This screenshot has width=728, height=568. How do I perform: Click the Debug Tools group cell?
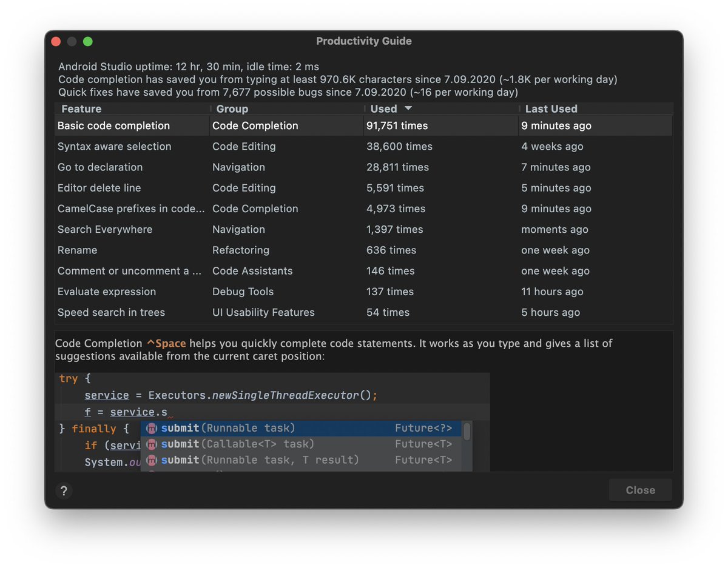pyautogui.click(x=243, y=292)
